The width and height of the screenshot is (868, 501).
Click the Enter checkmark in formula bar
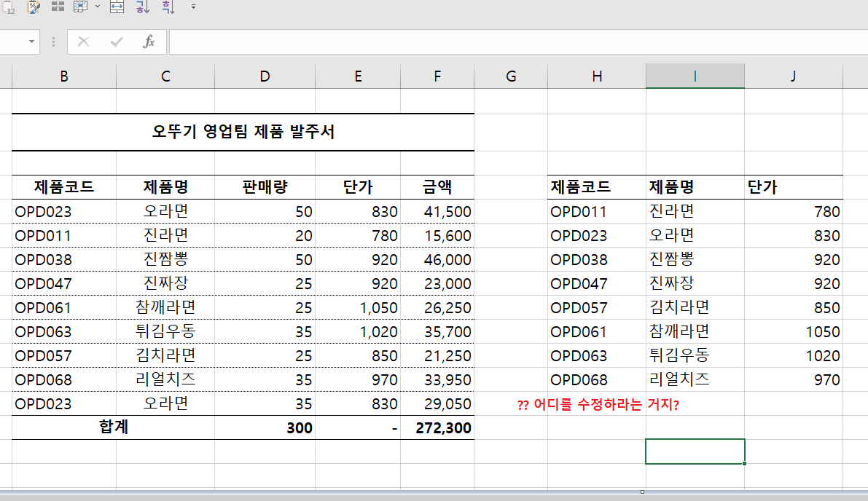tap(117, 42)
